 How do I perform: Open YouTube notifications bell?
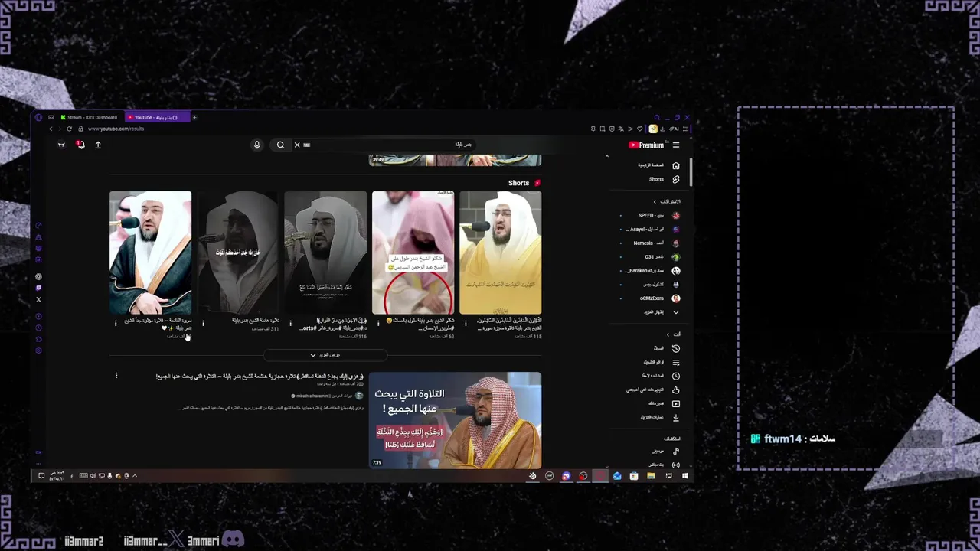pyautogui.click(x=80, y=145)
